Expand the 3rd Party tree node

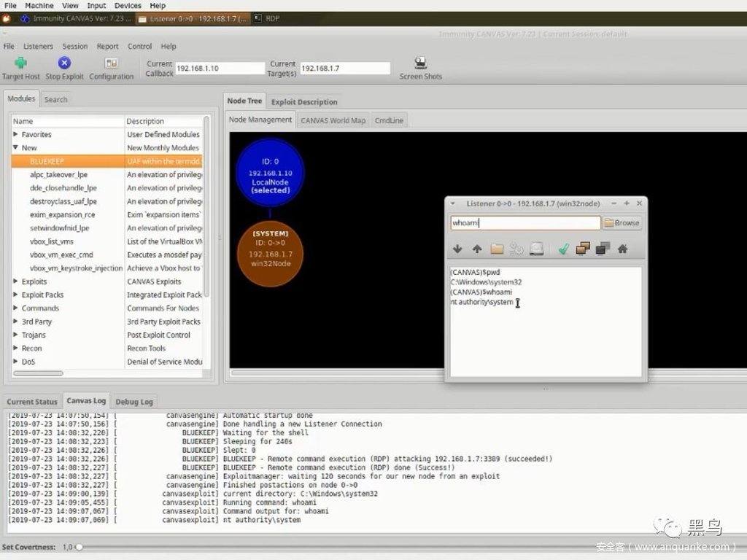(x=16, y=322)
